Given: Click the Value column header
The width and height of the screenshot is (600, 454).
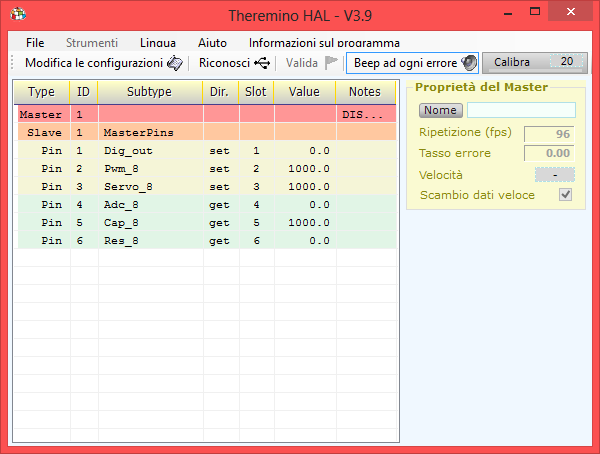Looking at the screenshot, I should pyautogui.click(x=304, y=92).
